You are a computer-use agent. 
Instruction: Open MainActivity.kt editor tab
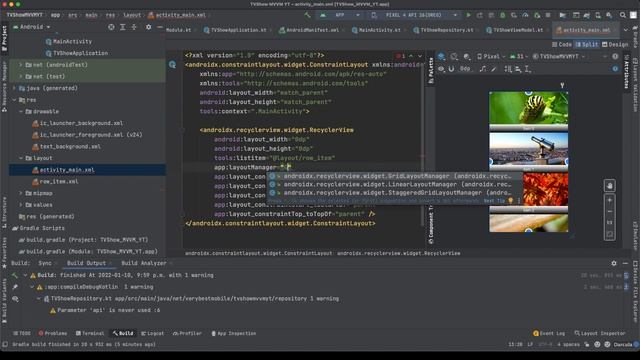[376, 30]
